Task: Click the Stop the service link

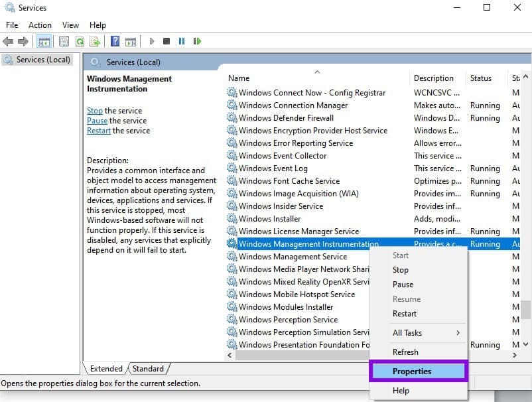Action: coord(95,111)
